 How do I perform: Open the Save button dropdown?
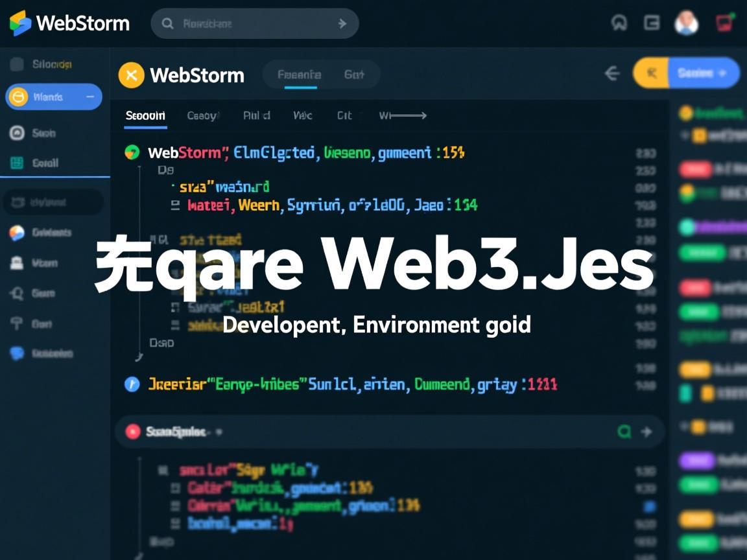point(722,73)
